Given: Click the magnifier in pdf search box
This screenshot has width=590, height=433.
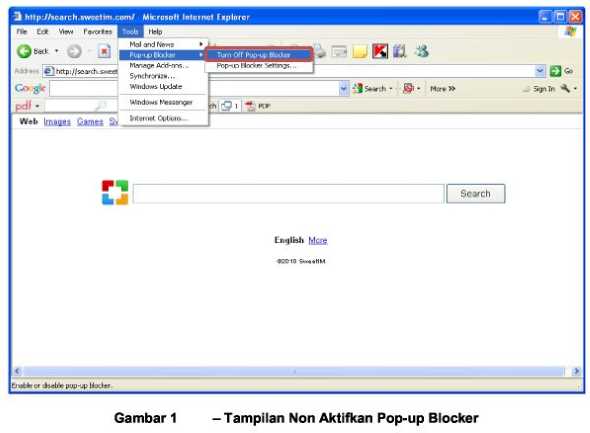Looking at the screenshot, I should tap(100, 106).
